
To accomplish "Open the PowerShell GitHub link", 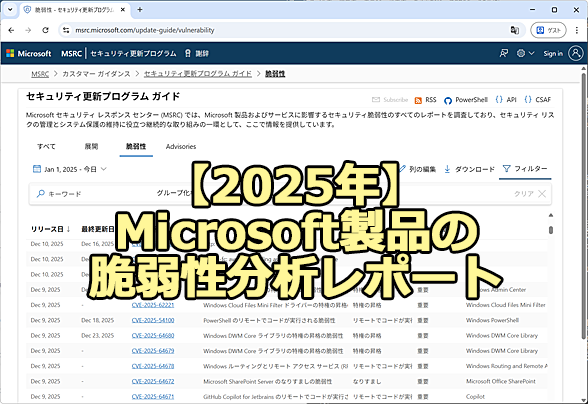I will point(466,100).
